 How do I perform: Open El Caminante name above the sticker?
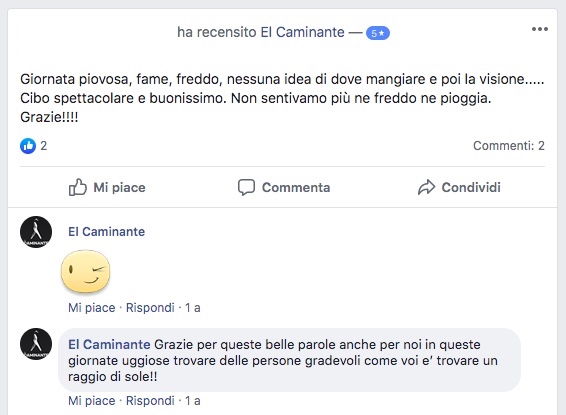pyautogui.click(x=106, y=232)
